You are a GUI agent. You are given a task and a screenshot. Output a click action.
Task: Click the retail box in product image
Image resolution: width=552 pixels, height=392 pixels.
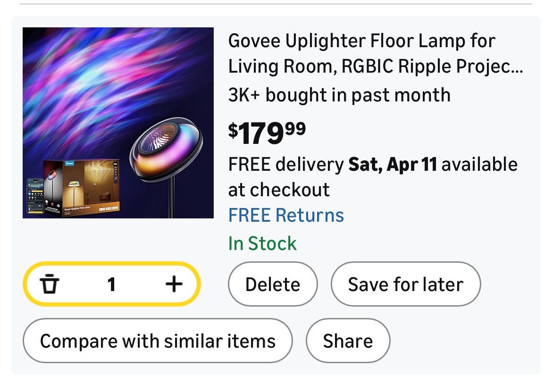tap(90, 186)
